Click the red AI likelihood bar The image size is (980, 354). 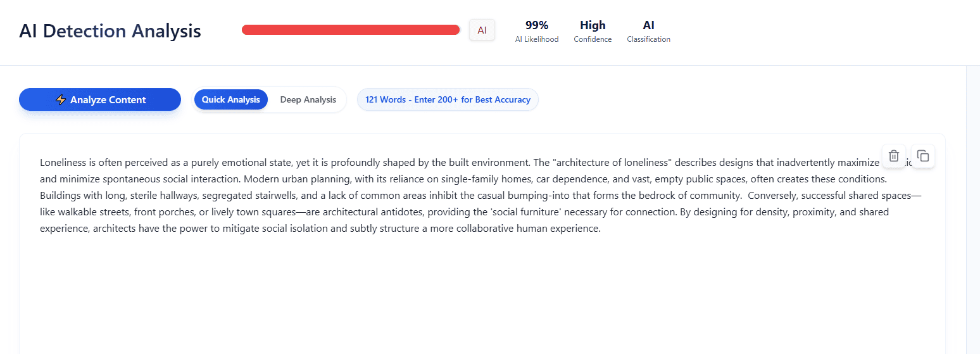350,30
